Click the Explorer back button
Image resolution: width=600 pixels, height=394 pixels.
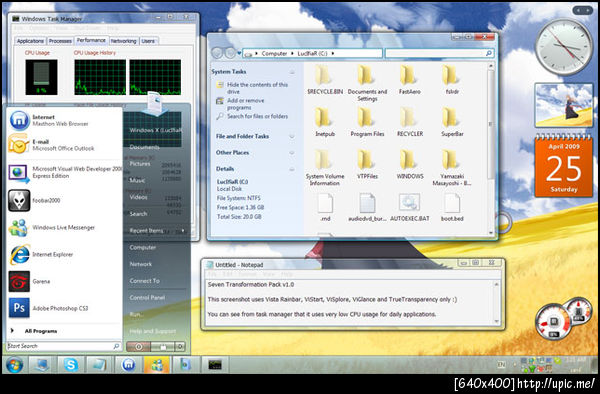(x=217, y=53)
